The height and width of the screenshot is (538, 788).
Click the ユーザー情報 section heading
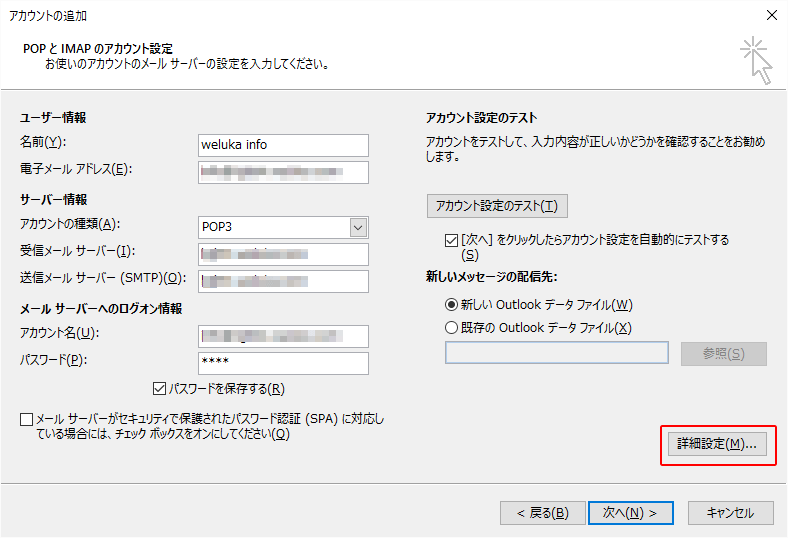(53, 118)
